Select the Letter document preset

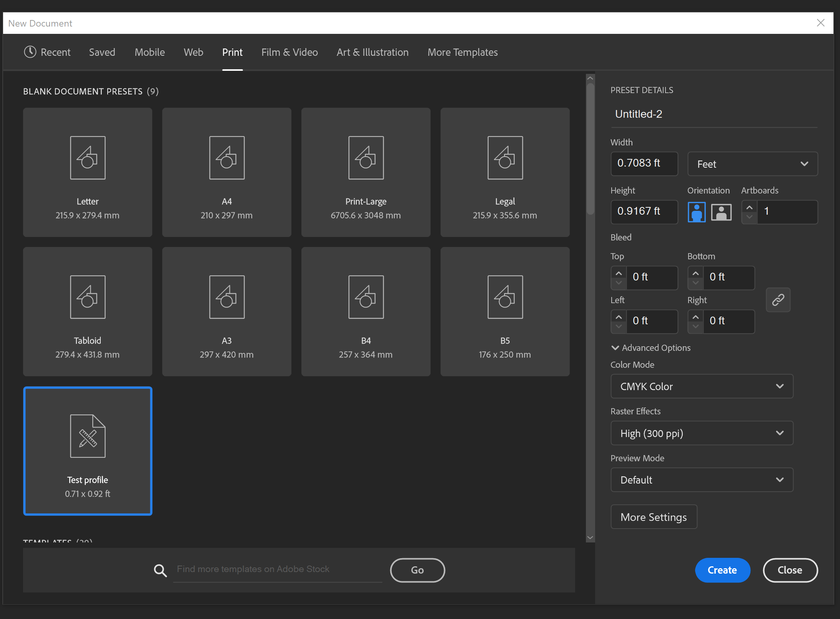tap(88, 172)
